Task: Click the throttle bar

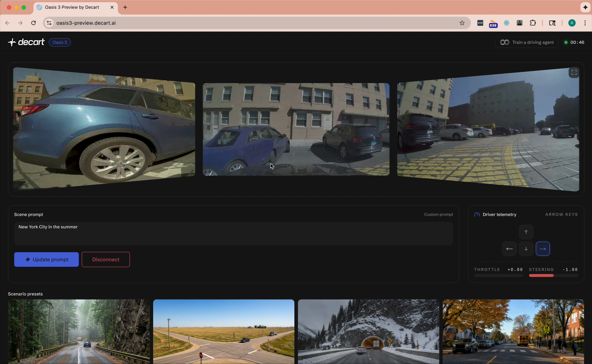Action: click(498, 276)
